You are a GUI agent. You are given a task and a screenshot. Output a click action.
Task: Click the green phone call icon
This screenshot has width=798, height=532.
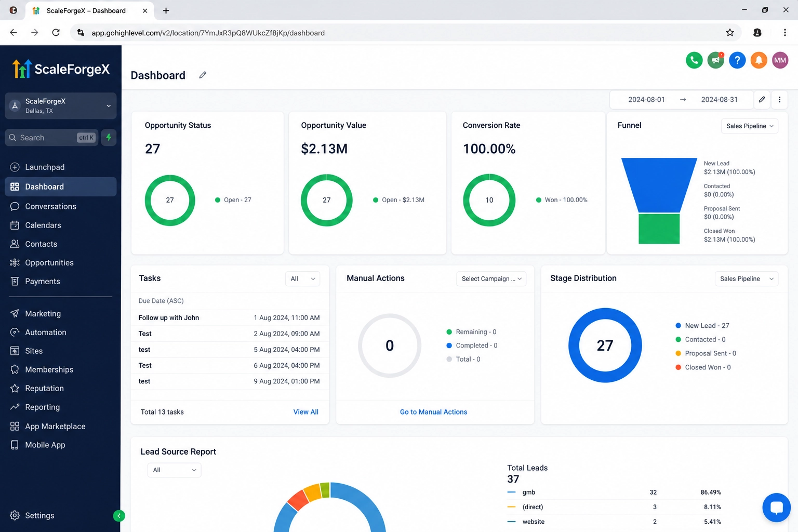pos(694,60)
